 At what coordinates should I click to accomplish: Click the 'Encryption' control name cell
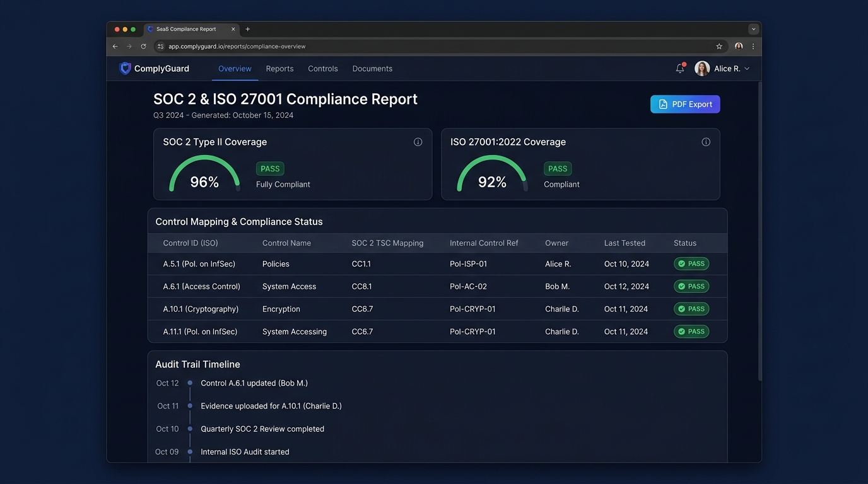(281, 309)
